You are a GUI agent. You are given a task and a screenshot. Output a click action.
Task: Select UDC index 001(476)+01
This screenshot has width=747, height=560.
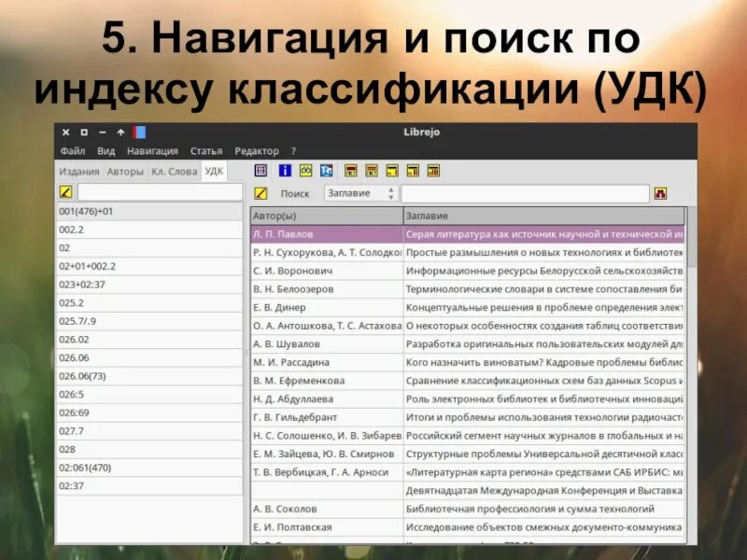tap(149, 212)
